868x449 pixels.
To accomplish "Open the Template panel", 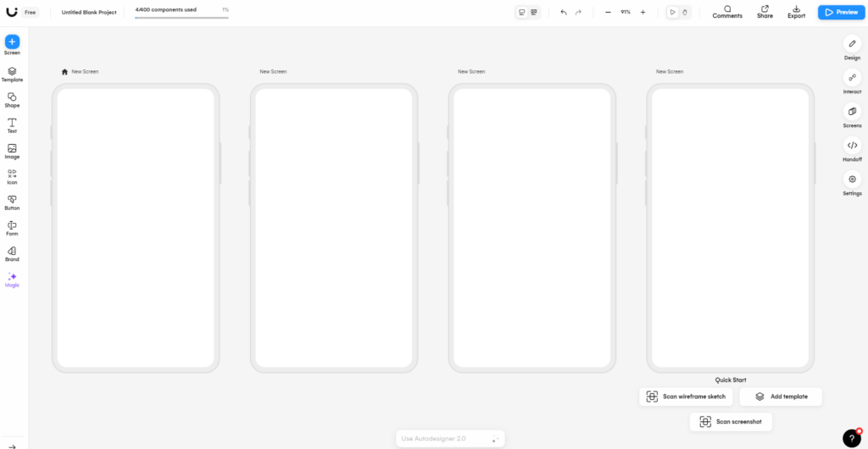I will [12, 74].
